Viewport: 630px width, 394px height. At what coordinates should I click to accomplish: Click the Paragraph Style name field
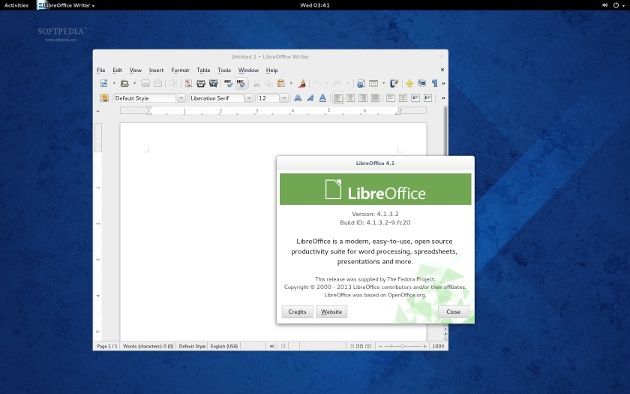pos(145,98)
